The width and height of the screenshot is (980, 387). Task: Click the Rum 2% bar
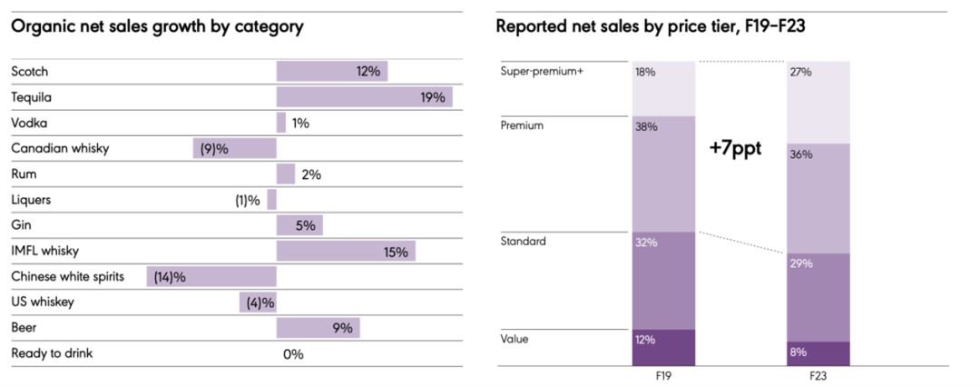pyautogui.click(x=286, y=174)
